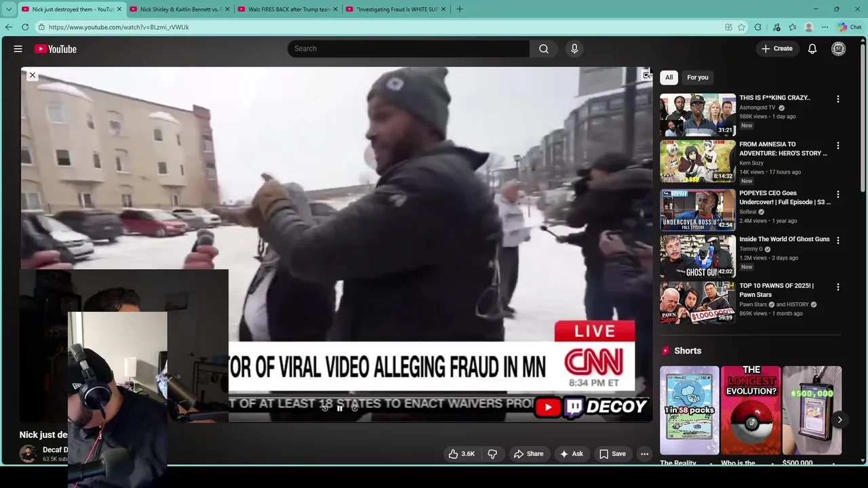Close the video overlay X button
868x488 pixels.
pyautogui.click(x=32, y=75)
